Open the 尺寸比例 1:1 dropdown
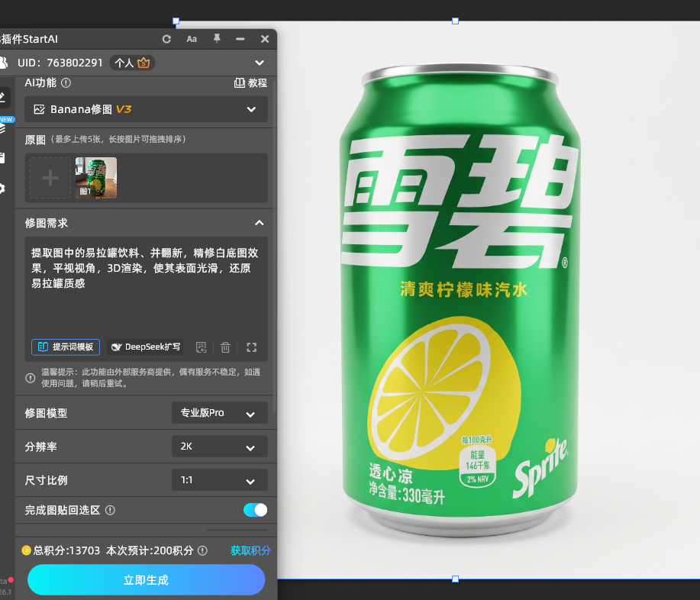Viewport: 700px width, 600px height. (220, 480)
